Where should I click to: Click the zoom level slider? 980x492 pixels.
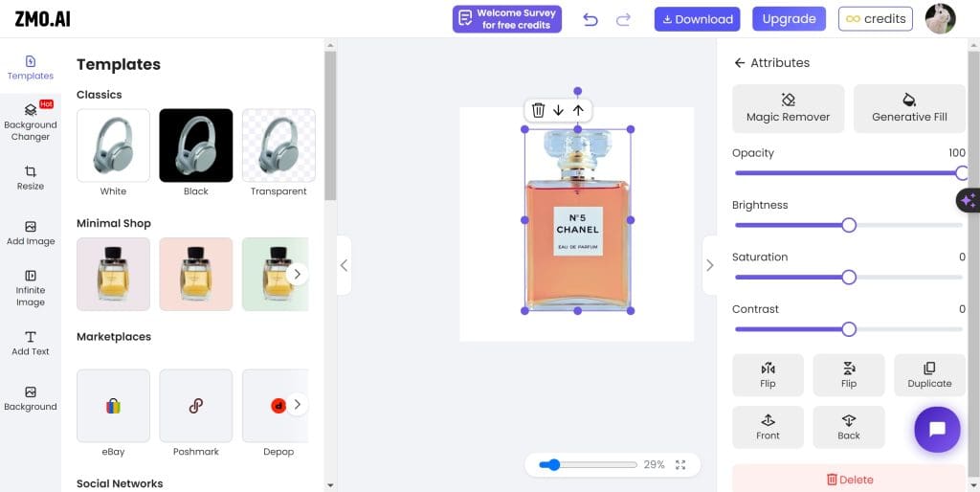coord(588,464)
